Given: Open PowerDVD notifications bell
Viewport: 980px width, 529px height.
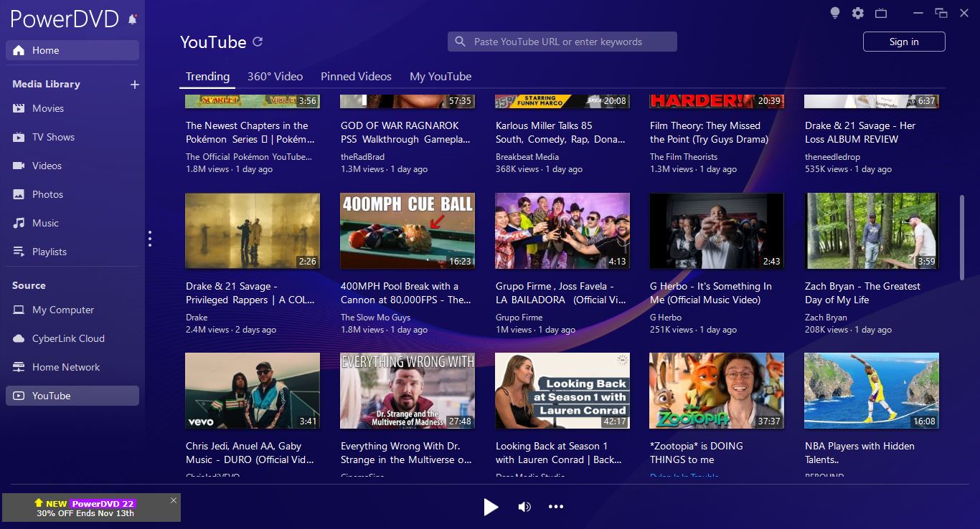Looking at the screenshot, I should click(133, 19).
